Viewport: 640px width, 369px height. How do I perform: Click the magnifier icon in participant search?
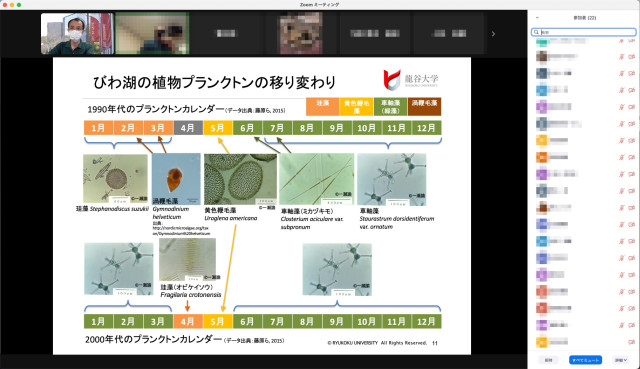pos(536,32)
